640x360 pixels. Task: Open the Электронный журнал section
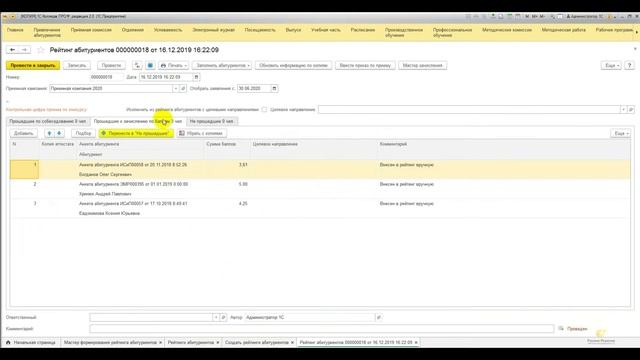213,30
